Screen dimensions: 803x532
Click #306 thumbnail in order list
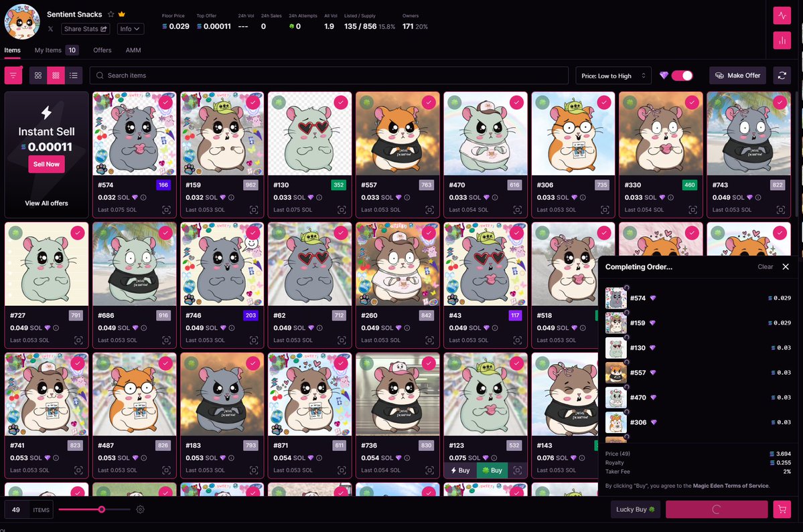[x=616, y=422]
